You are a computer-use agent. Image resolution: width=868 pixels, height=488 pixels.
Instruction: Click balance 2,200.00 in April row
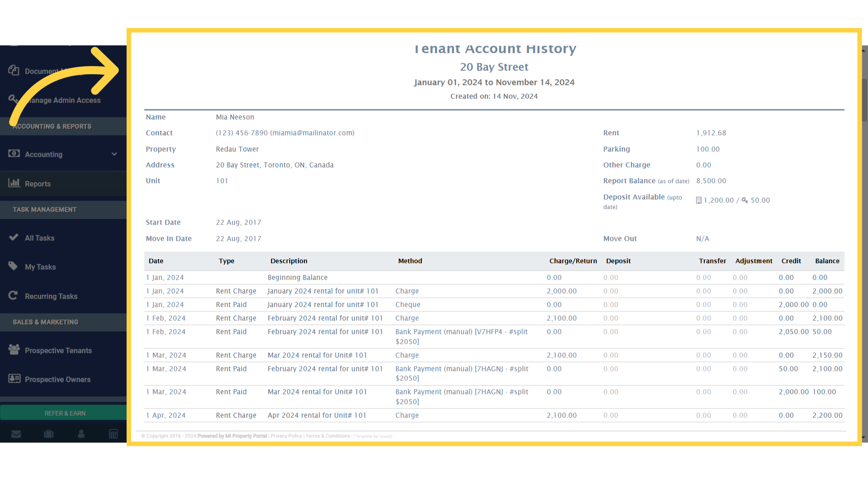pos(827,415)
